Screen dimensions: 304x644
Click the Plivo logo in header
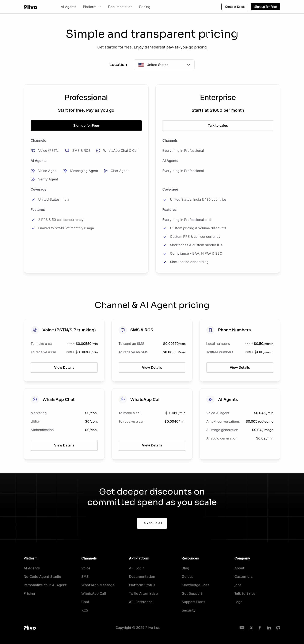click(31, 7)
